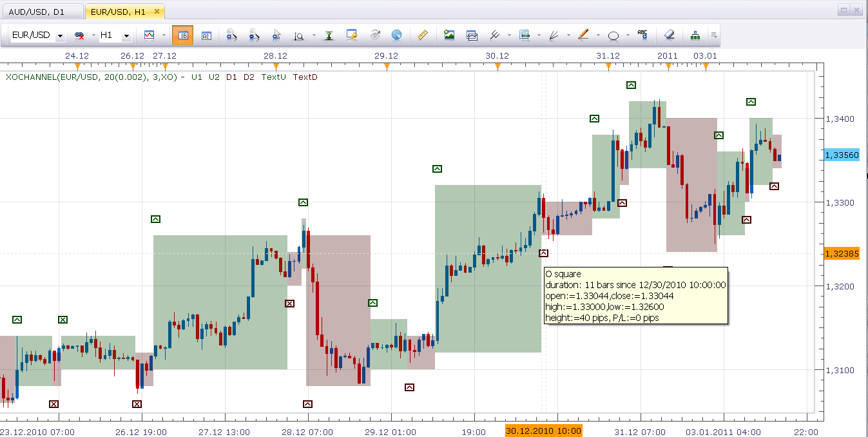The width and height of the screenshot is (868, 437).
Task: Expand the chart type dropdown arrow
Action: [x=164, y=35]
